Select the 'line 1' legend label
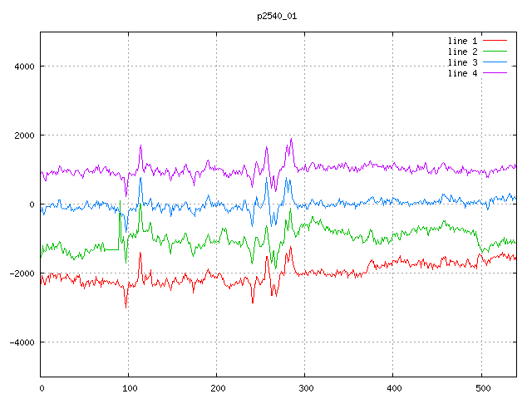532x399 pixels. [x=462, y=41]
